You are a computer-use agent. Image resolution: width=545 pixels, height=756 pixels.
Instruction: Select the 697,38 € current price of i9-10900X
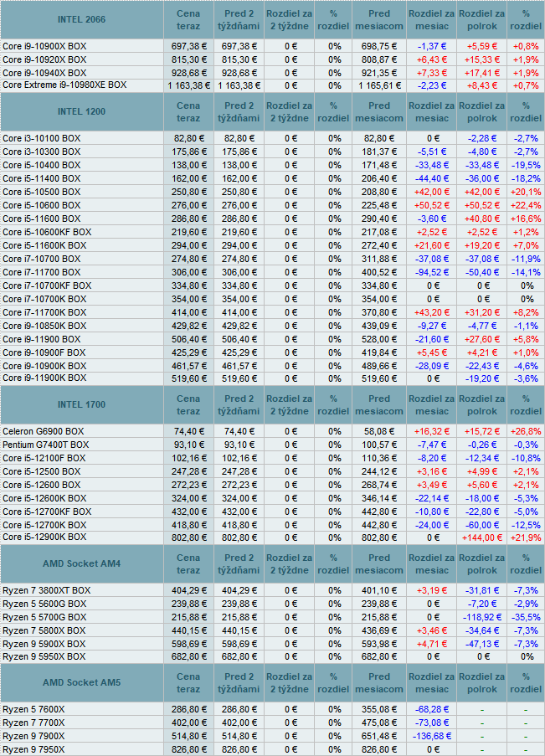tap(189, 46)
